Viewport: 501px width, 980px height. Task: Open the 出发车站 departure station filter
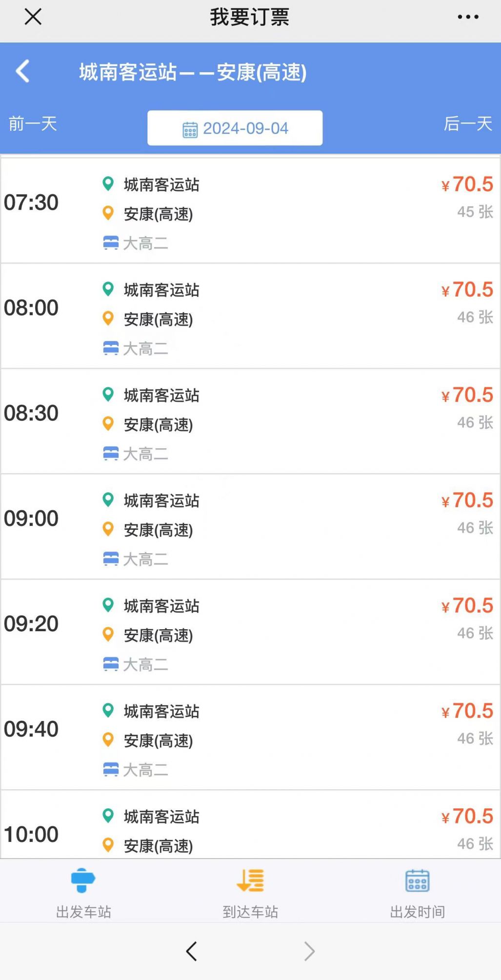tap(83, 894)
